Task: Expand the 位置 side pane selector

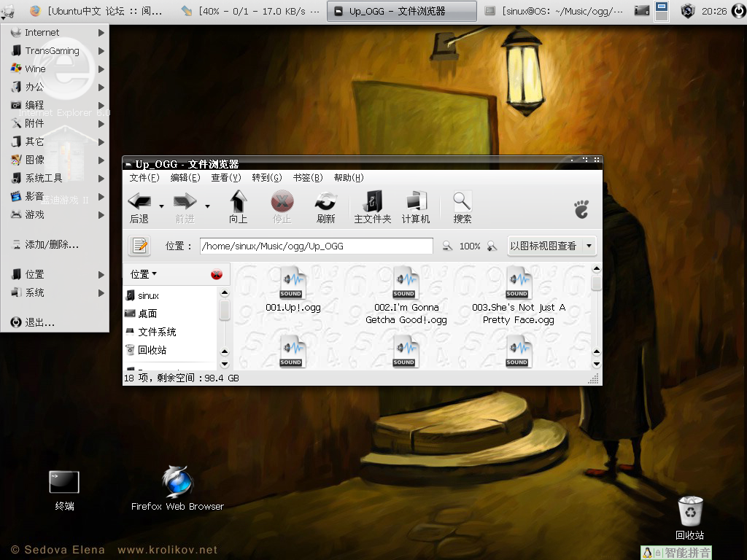Action: coord(144,274)
